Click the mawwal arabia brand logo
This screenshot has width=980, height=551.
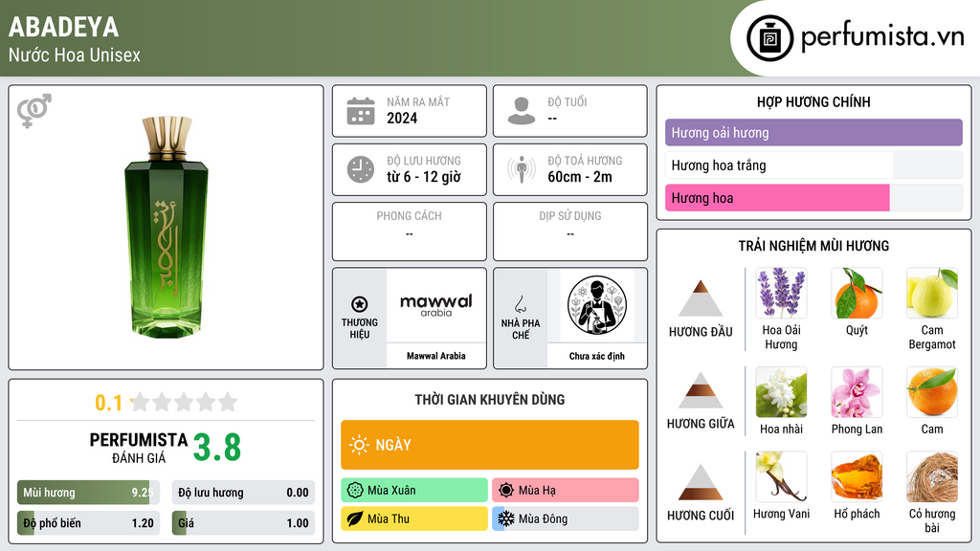[436, 305]
